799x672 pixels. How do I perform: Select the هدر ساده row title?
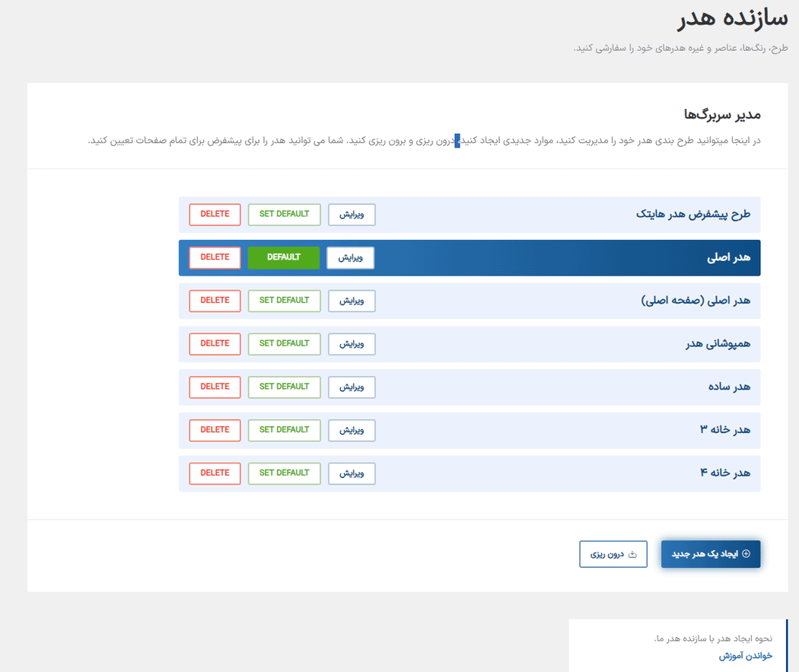pyautogui.click(x=729, y=387)
